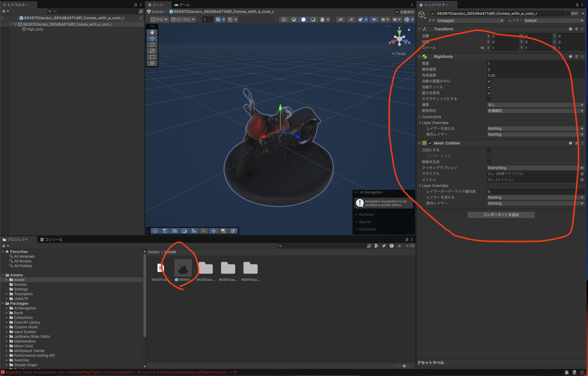Viewport: 588px width, 376px height.
Task: Switch to the コンソール tab
Action: coord(52,239)
